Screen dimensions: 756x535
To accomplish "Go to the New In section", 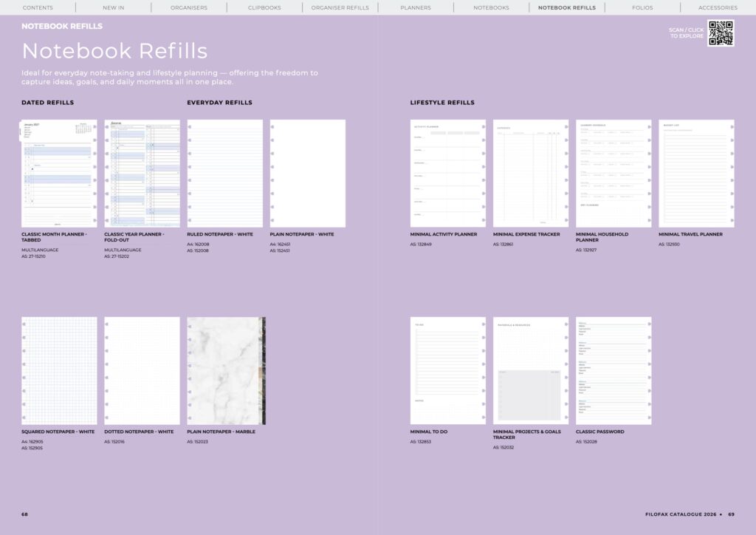I will tap(113, 7).
